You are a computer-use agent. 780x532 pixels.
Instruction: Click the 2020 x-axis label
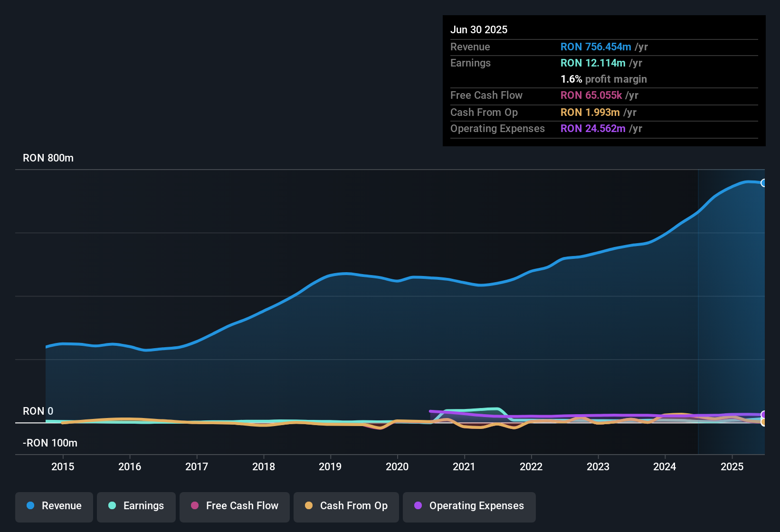[x=397, y=466]
